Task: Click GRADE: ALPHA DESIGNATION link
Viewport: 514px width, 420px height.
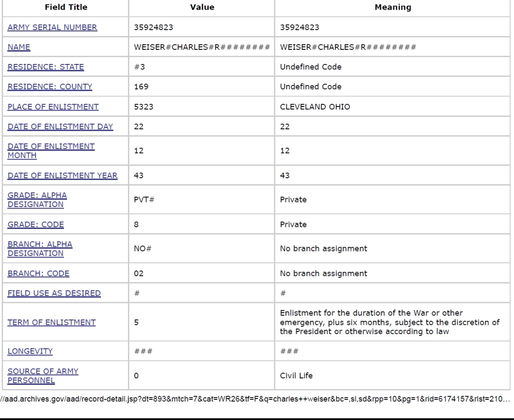Action: coord(37,200)
